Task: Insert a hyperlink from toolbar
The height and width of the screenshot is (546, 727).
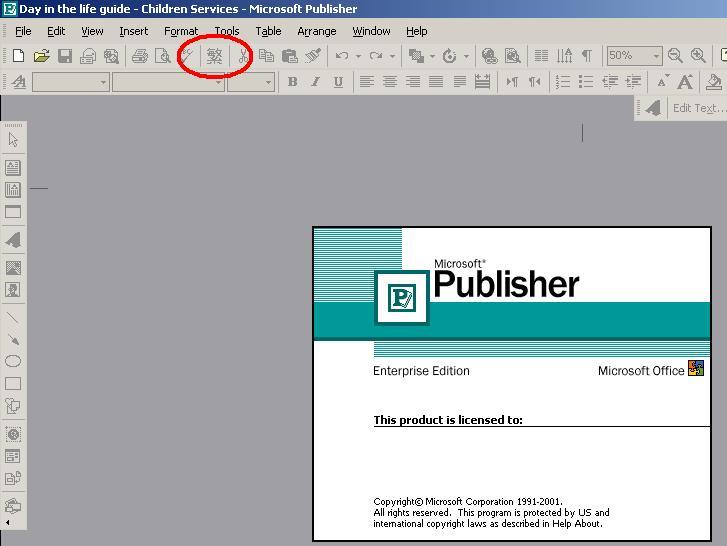Action: 489,56
